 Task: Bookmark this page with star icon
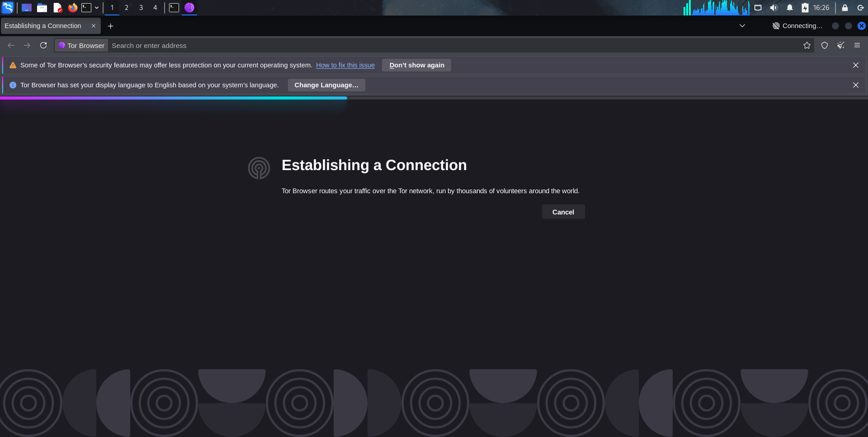[x=807, y=45]
